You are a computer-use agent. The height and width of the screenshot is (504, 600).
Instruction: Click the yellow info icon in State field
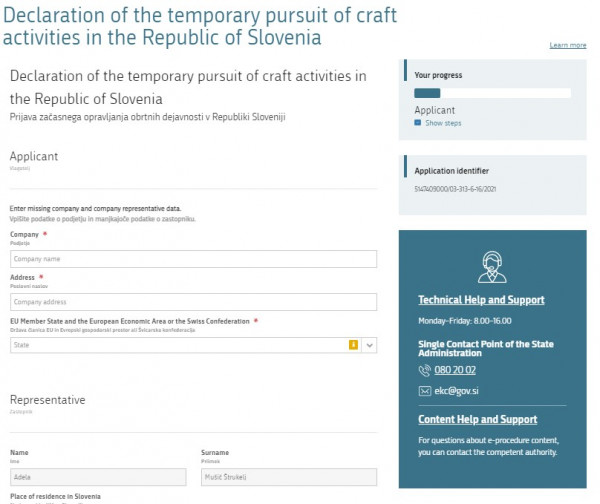(353, 345)
